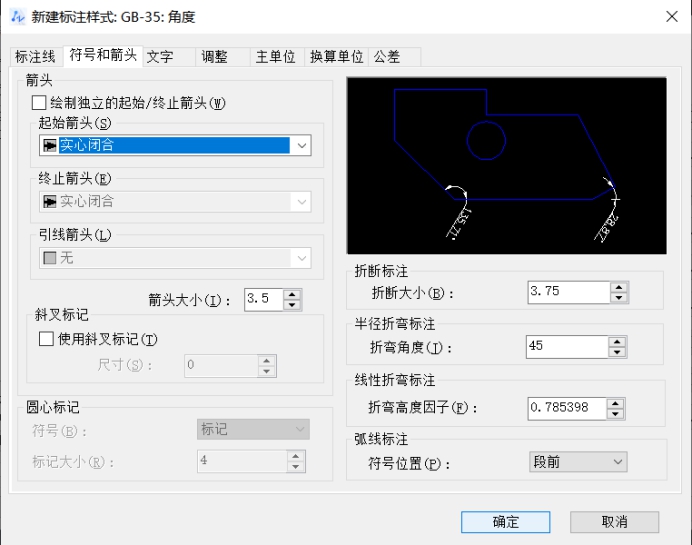Open the 起始箭头 dropdown list
This screenshot has height=545, width=692.
(300, 146)
